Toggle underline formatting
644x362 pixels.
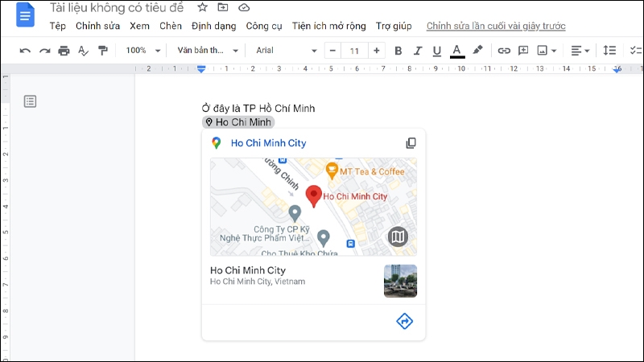click(436, 51)
